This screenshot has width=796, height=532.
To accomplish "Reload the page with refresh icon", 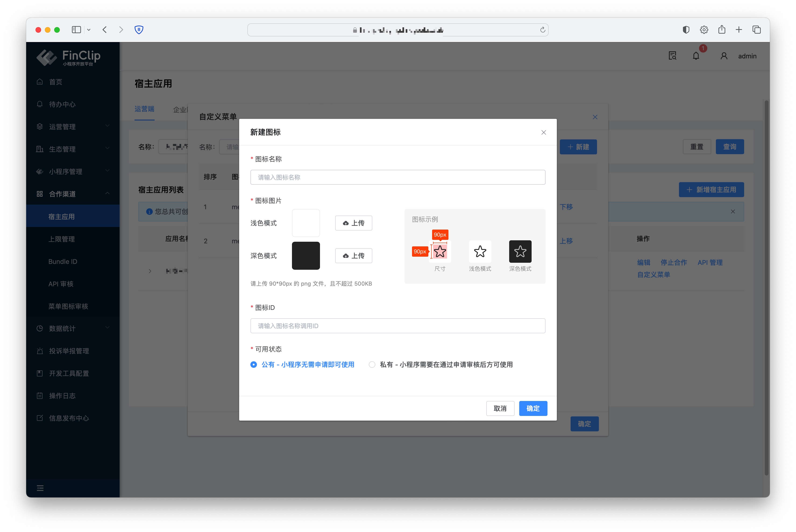I will [543, 30].
